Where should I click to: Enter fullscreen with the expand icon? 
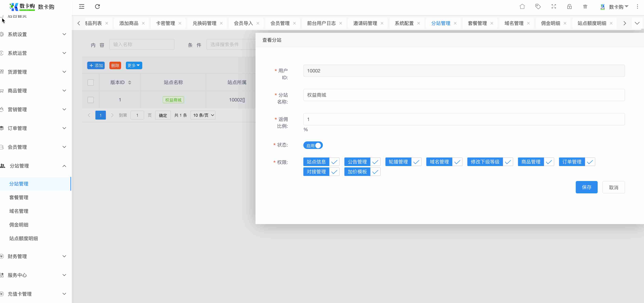pos(554,7)
